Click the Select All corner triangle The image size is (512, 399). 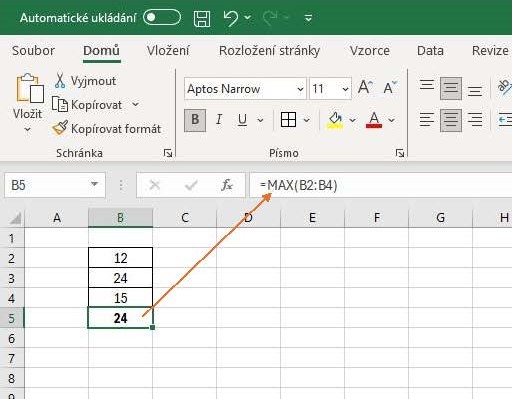point(15,218)
